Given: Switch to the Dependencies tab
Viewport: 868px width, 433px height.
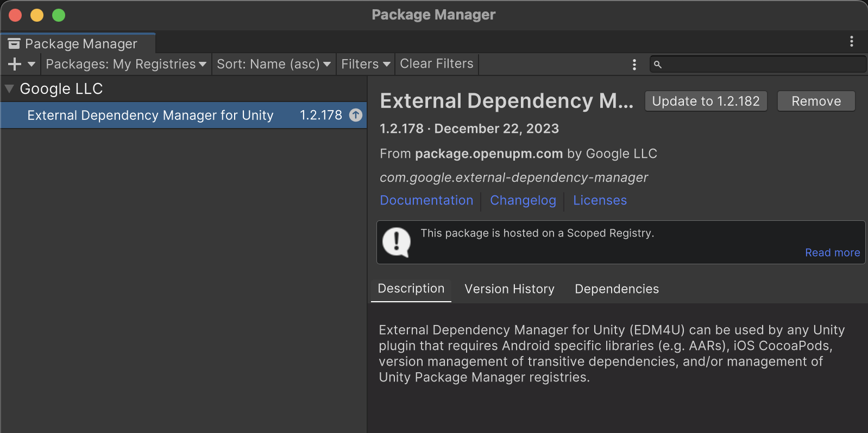Looking at the screenshot, I should pos(617,289).
